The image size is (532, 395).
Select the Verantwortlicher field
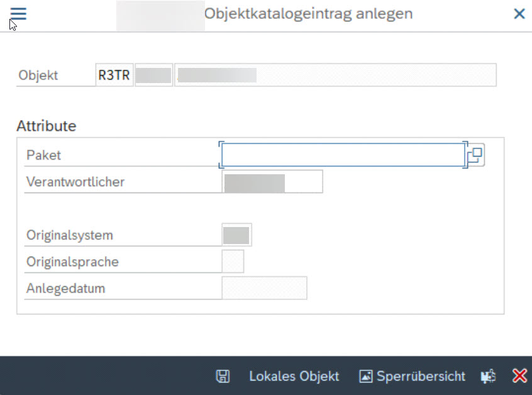tap(272, 182)
